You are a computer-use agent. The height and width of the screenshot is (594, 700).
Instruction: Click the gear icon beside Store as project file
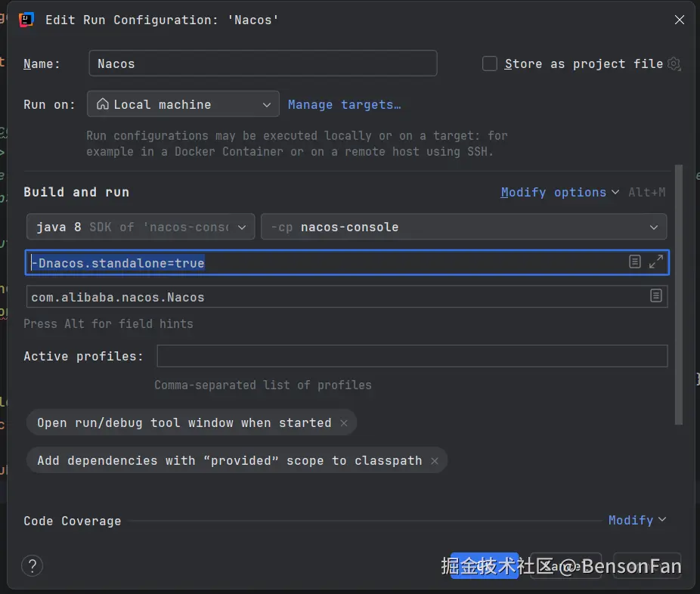(674, 64)
